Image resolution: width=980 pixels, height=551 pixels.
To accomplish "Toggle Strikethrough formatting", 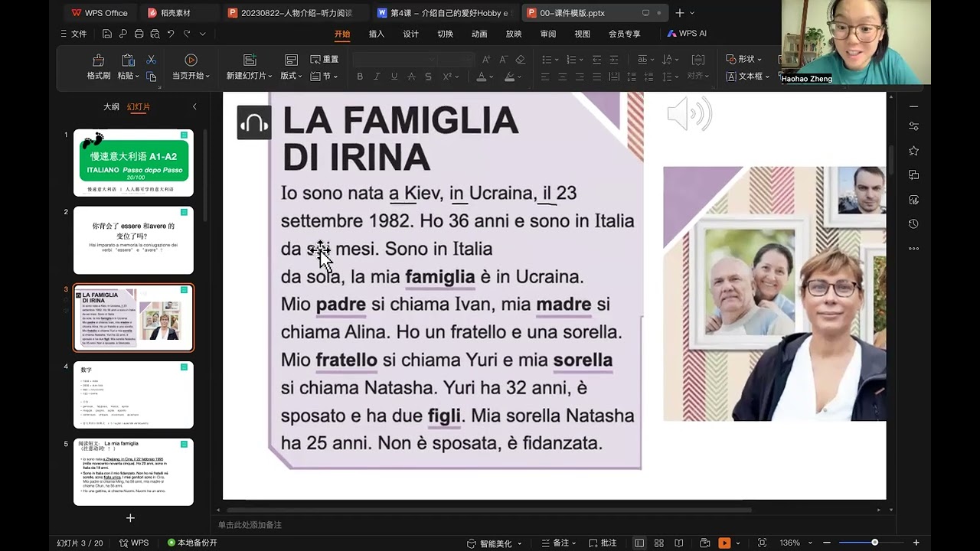I will (411, 77).
